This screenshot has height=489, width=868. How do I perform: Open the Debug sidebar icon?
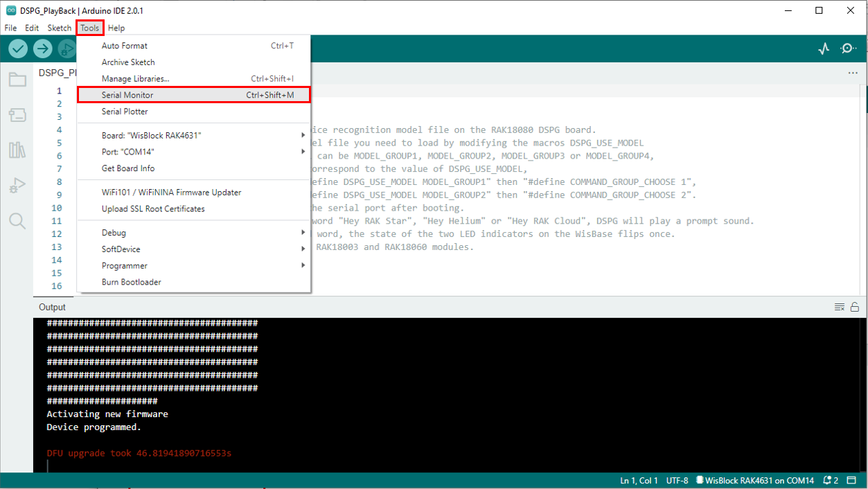tap(17, 185)
